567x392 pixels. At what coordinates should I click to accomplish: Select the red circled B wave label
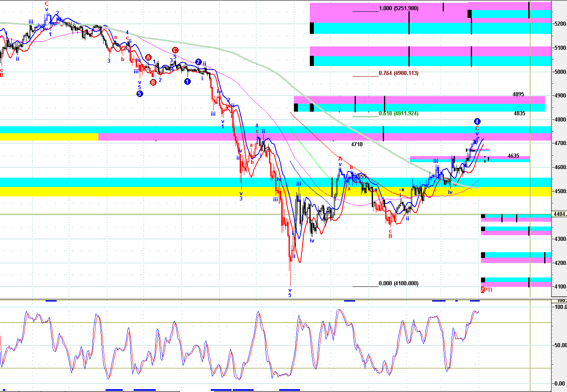click(x=153, y=82)
